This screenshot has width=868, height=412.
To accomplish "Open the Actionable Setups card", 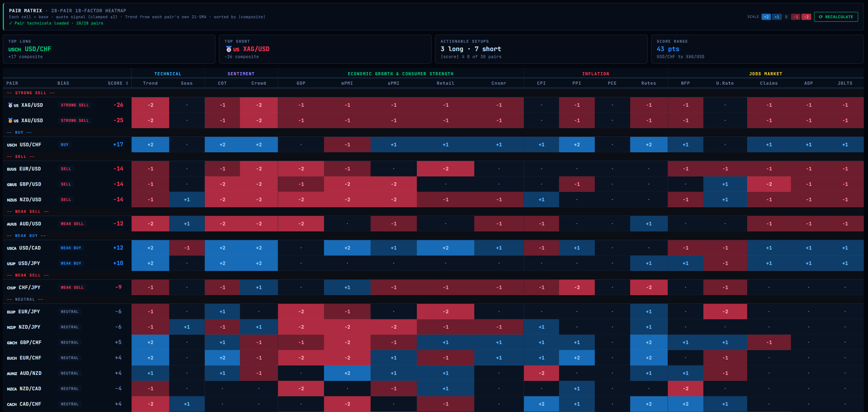I will tap(541, 49).
